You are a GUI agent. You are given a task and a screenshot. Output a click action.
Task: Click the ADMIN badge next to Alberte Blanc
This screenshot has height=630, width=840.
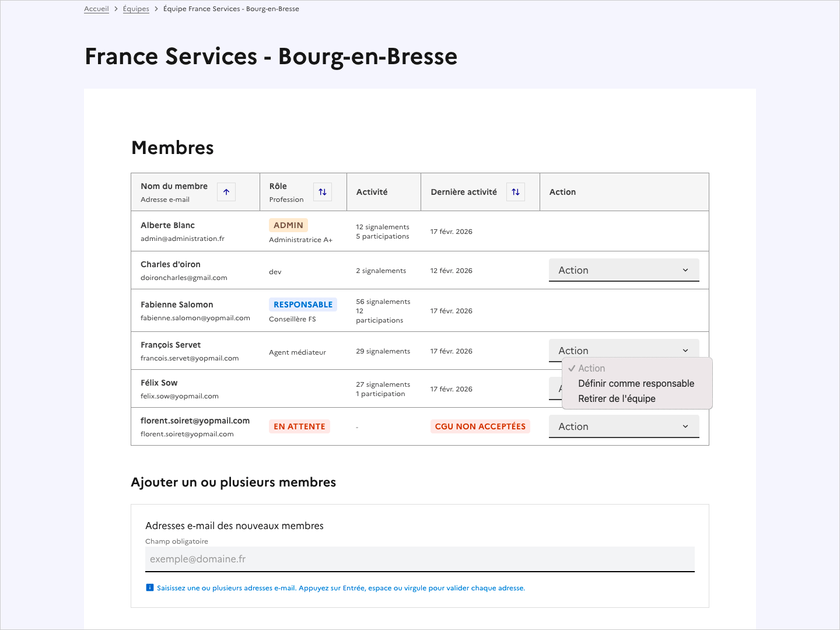click(288, 225)
